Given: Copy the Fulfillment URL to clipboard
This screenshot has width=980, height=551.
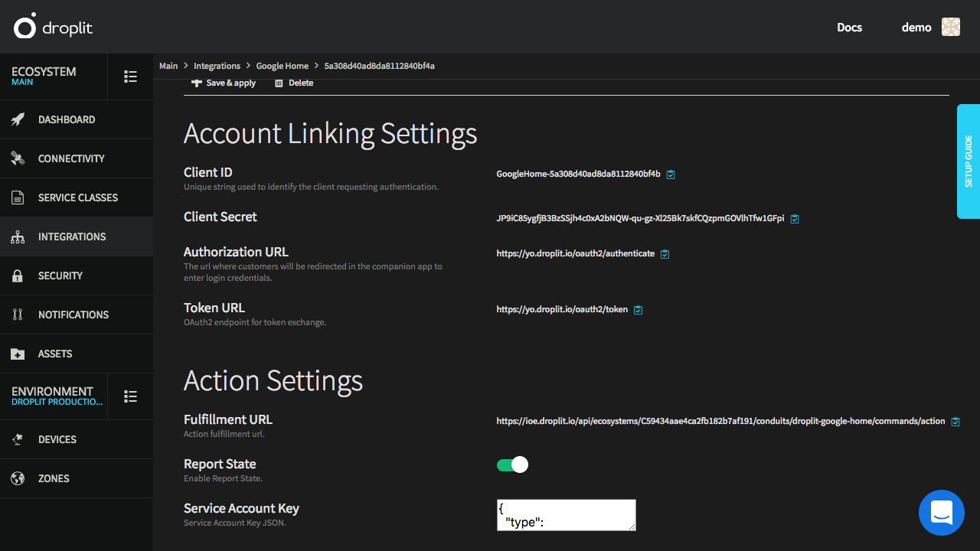Looking at the screenshot, I should click(x=955, y=422).
